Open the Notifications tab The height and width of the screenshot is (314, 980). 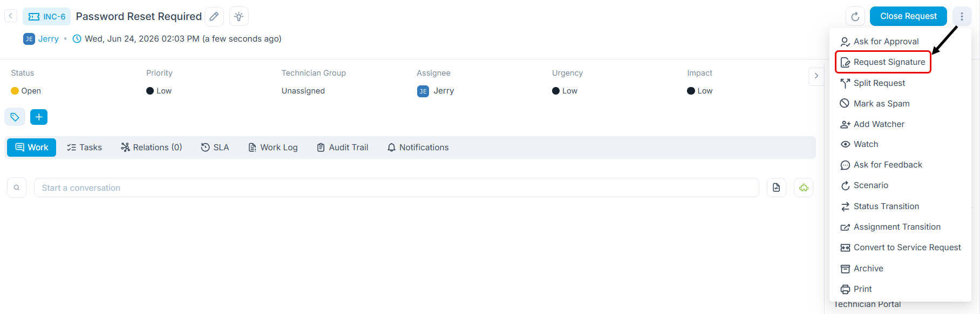[418, 148]
